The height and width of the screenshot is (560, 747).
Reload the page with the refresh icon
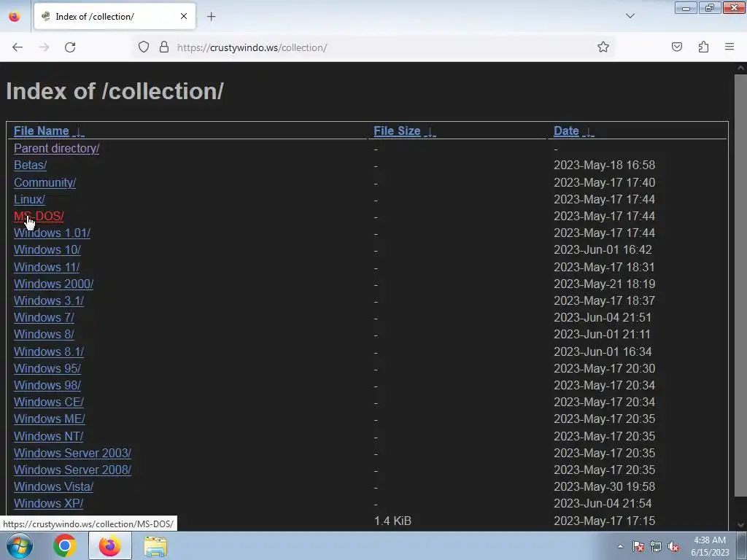(x=70, y=47)
